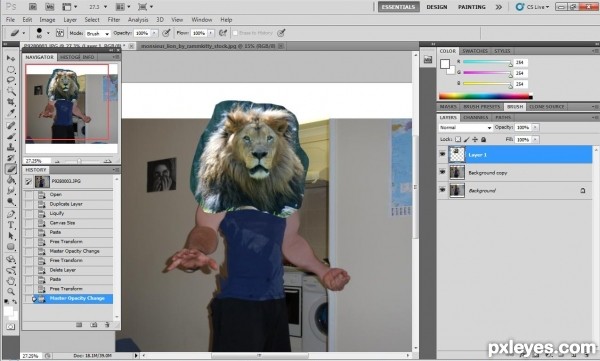Open the Brush panel toggle icon

[60, 33]
